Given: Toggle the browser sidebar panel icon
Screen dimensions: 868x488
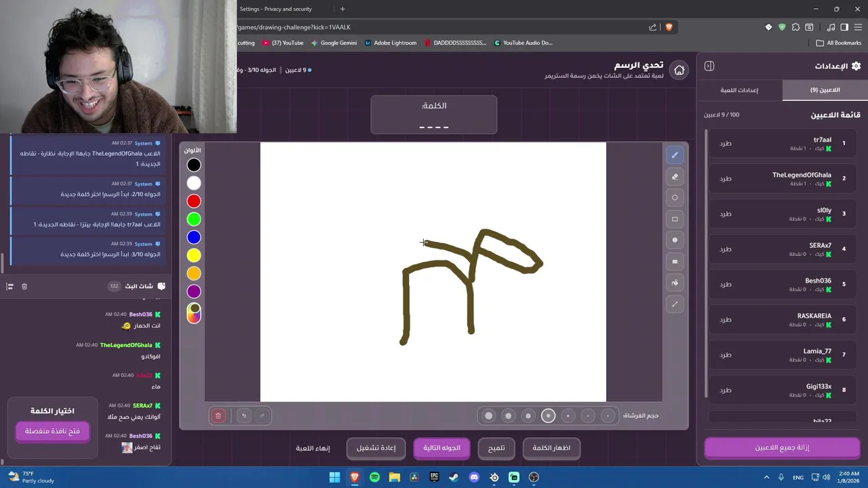Looking at the screenshot, I should click(844, 27).
